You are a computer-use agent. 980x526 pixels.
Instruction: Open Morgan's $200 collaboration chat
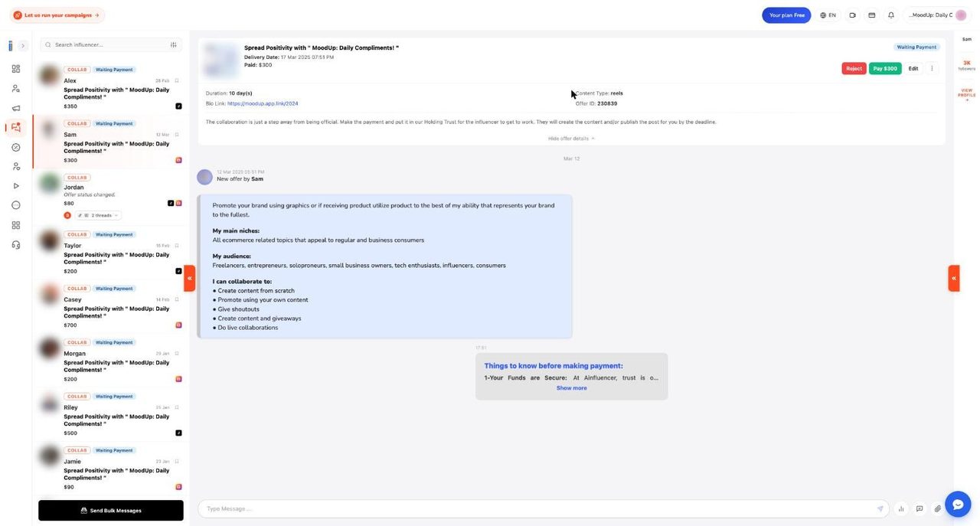coord(110,361)
